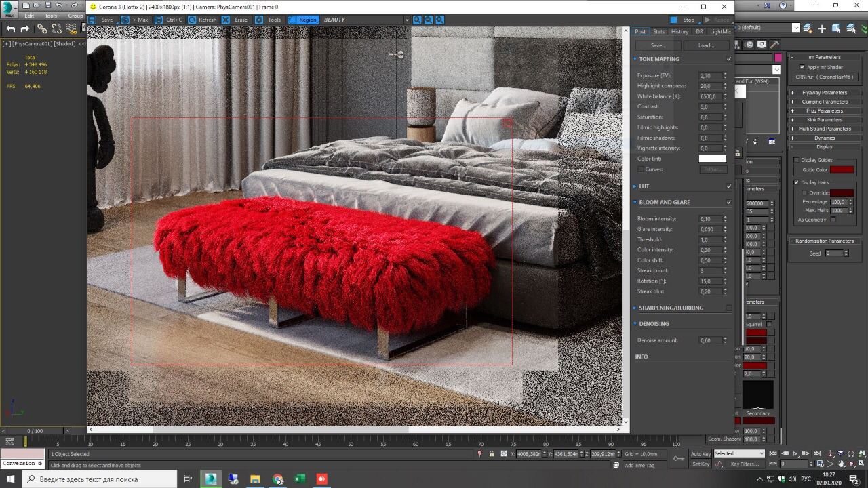868x488 pixels.
Task: Switch to the Post tab
Action: point(640,31)
